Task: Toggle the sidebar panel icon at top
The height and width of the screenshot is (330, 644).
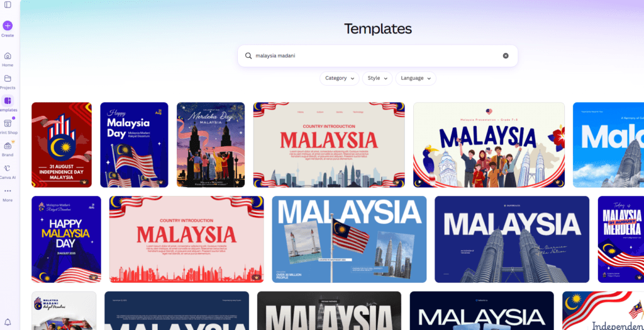Action: (x=8, y=4)
